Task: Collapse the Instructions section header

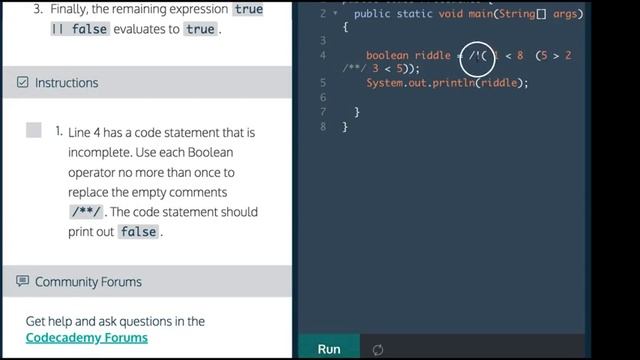Action: tap(147, 82)
